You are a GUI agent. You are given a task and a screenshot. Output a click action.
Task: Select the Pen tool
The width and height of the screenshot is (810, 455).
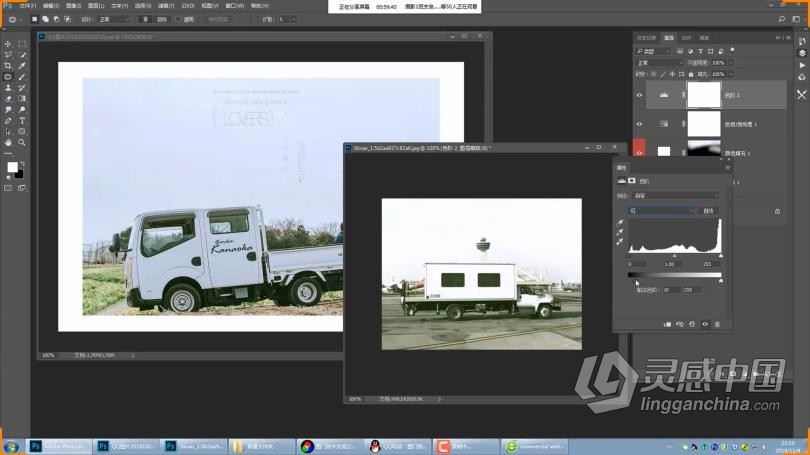(x=8, y=120)
